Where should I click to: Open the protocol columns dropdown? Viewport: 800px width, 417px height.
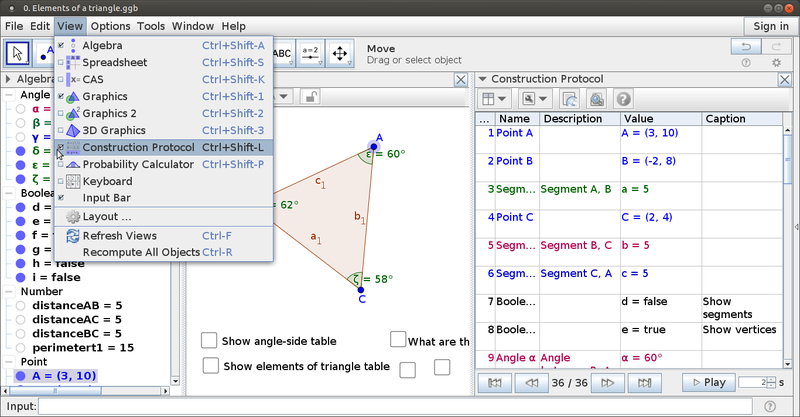pos(494,99)
